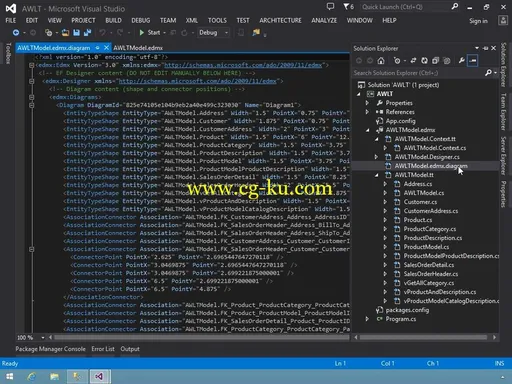Click the Solution Explorer Refresh icon
Screen dimensions: 512x384
pyautogui.click(x=424, y=60)
